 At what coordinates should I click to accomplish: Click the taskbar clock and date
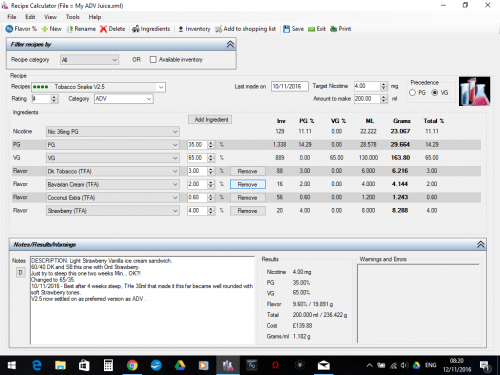(457, 365)
